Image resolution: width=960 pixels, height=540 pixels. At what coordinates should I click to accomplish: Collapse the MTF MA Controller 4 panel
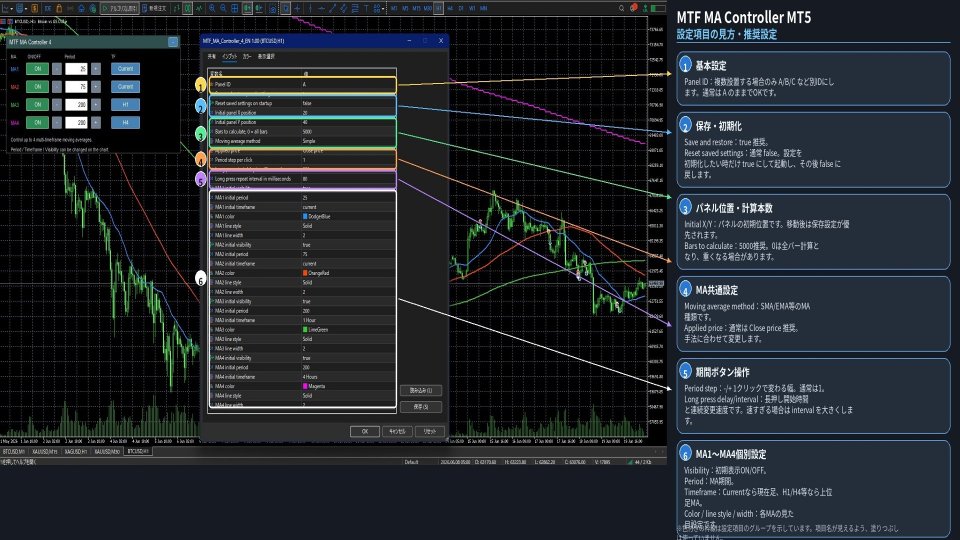(173, 42)
